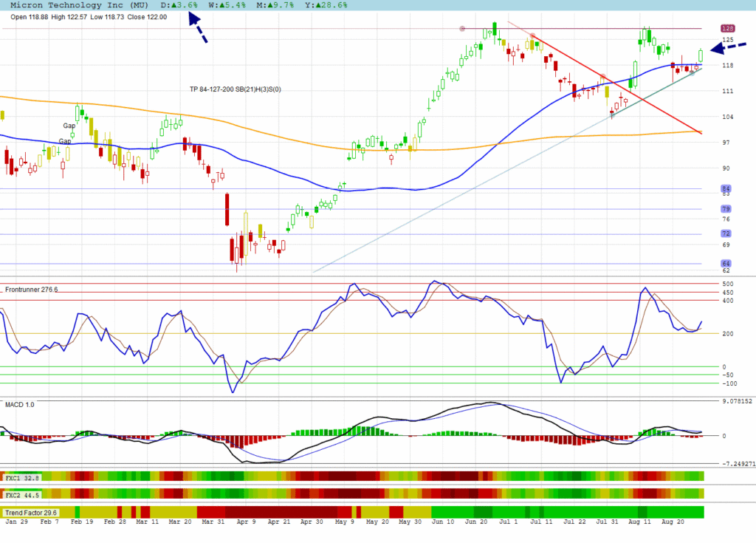756x543 pixels.
Task: Click the circle marker starting the 128 line
Action: [462, 29]
